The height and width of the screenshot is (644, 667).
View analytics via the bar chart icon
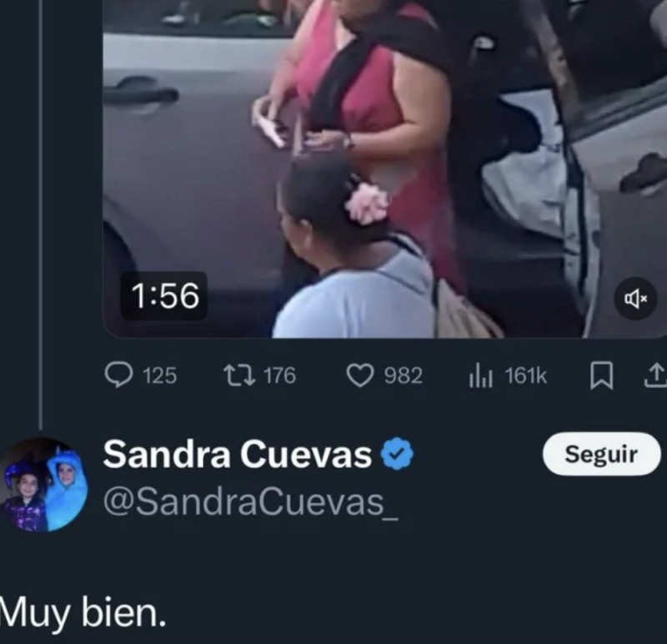481,375
